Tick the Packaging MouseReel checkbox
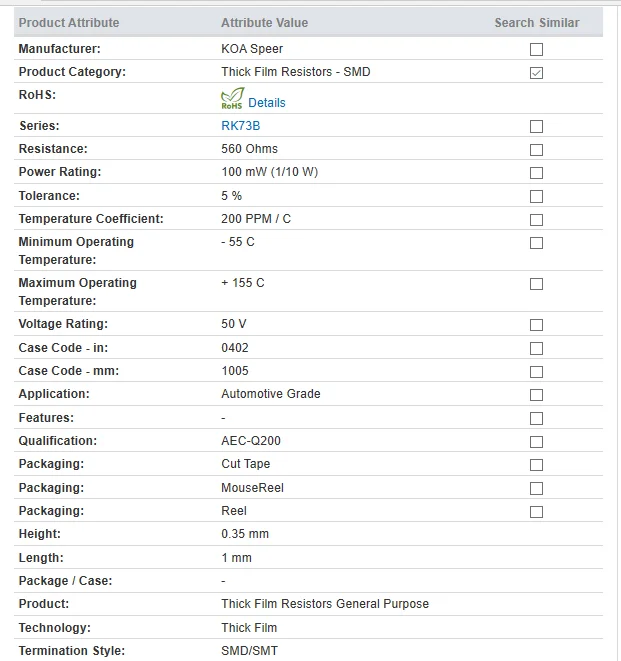Viewport: 621px width, 661px height. [x=536, y=488]
